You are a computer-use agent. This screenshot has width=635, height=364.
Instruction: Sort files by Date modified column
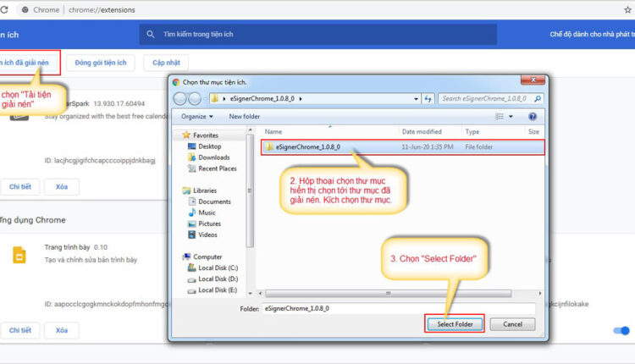click(422, 132)
